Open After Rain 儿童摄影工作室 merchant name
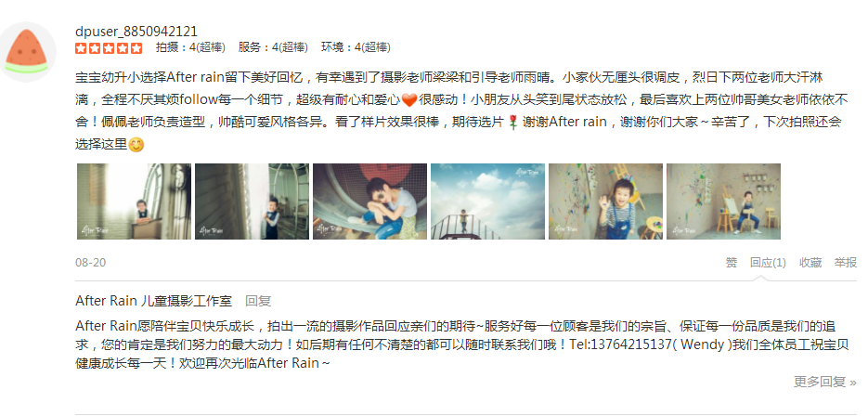Image resolution: width=868 pixels, height=416 pixels. (x=154, y=302)
